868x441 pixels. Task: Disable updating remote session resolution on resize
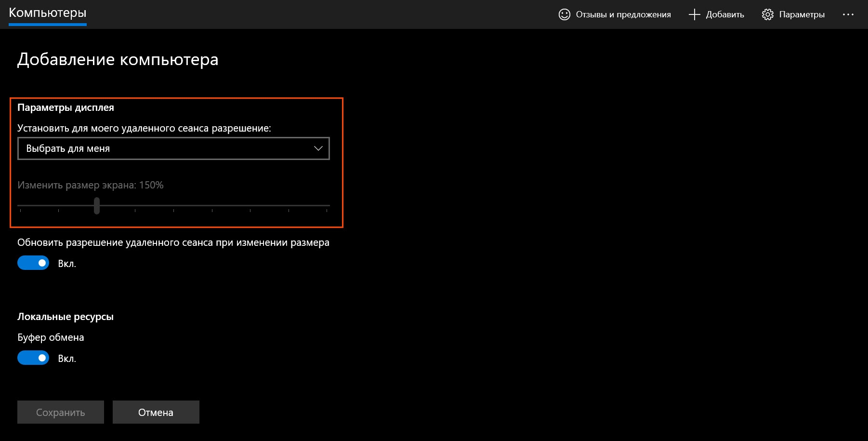[33, 263]
